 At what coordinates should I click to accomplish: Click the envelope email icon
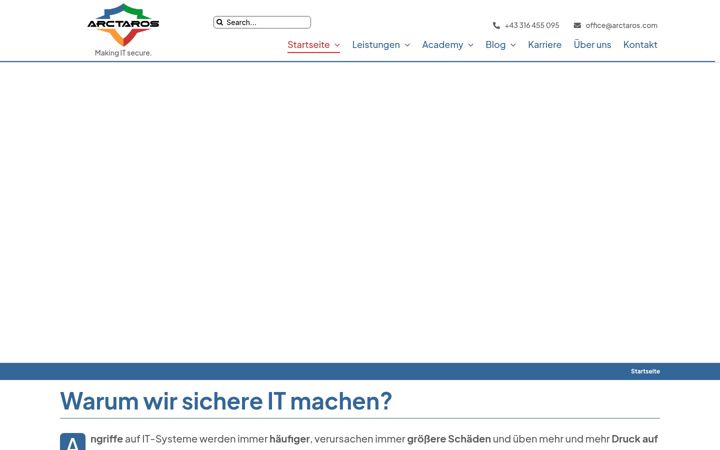tap(577, 25)
